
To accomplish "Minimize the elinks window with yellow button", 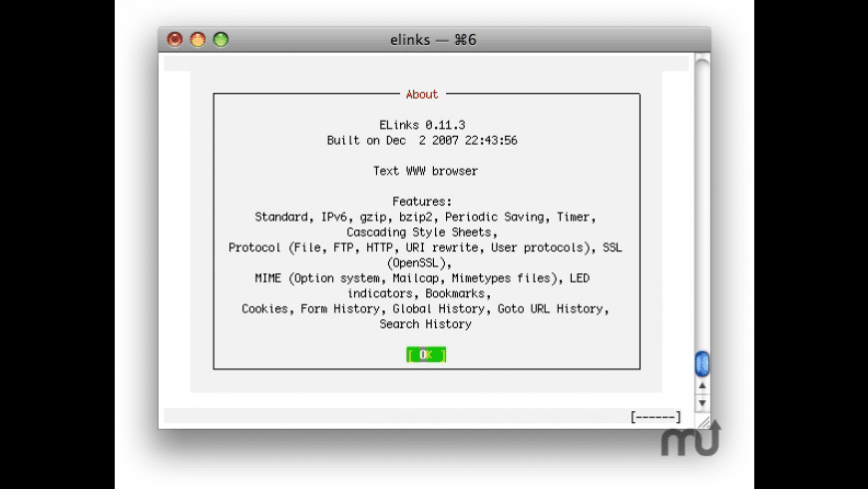I will point(198,39).
